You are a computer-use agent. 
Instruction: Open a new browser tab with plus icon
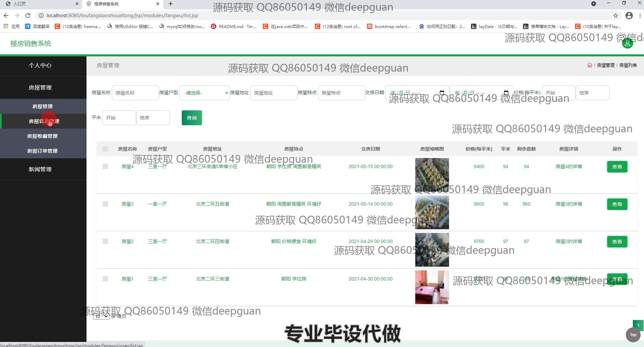click(171, 4)
